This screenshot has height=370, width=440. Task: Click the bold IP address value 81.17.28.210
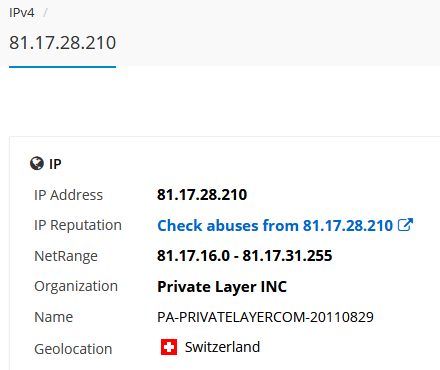(202, 195)
